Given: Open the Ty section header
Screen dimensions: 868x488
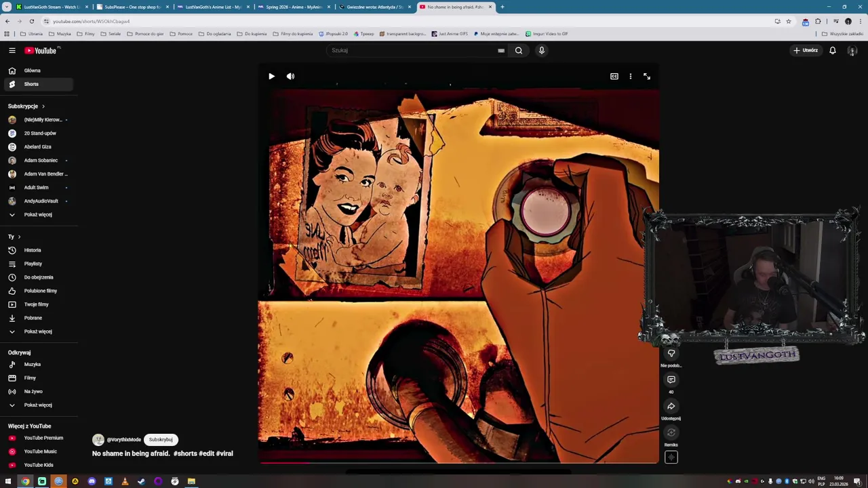Looking at the screenshot, I should tap(14, 237).
